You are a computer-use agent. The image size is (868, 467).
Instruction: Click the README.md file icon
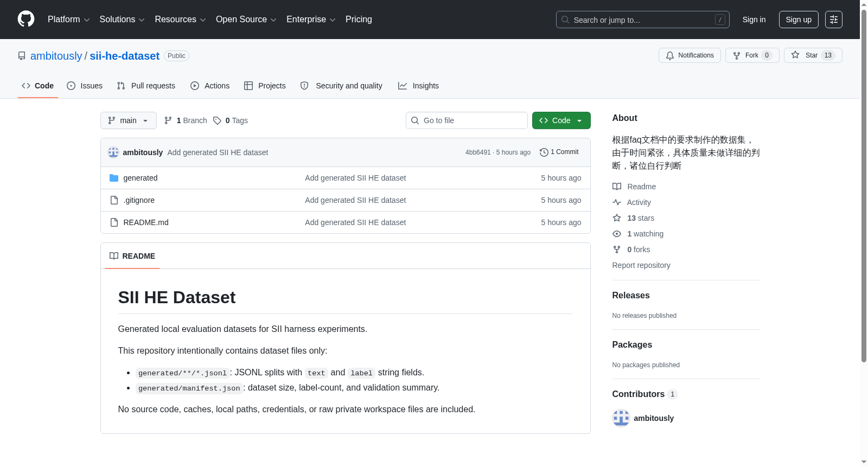click(x=114, y=222)
